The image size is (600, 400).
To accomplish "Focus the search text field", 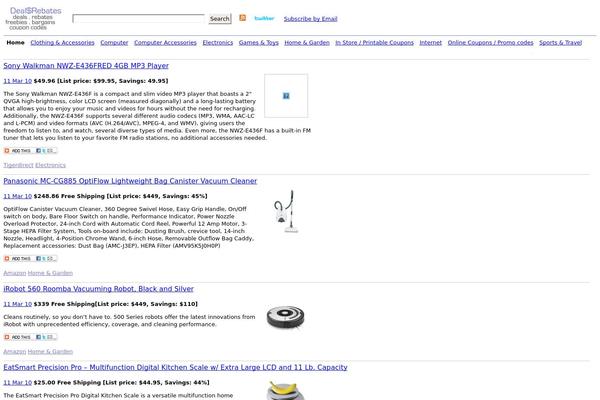I will 139,18.
